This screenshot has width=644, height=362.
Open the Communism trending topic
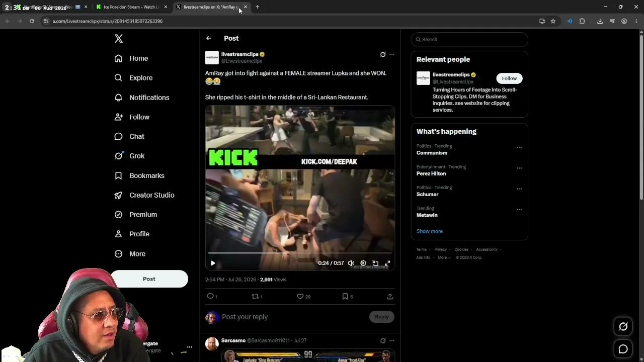432,153
